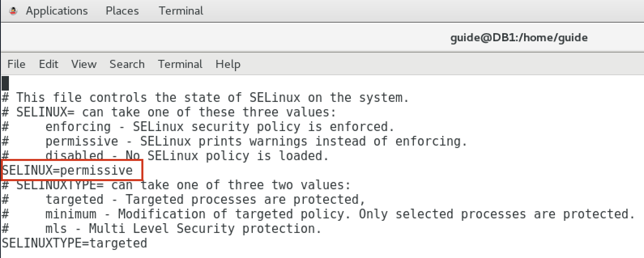
Task: Open the Search menu
Action: point(127,64)
